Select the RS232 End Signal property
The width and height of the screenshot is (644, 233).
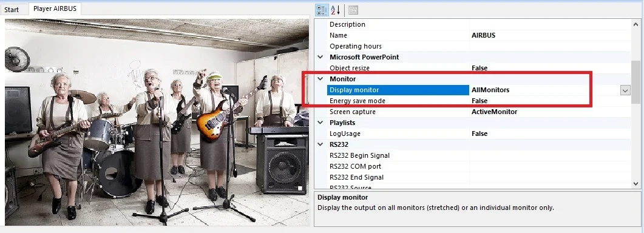(356, 177)
